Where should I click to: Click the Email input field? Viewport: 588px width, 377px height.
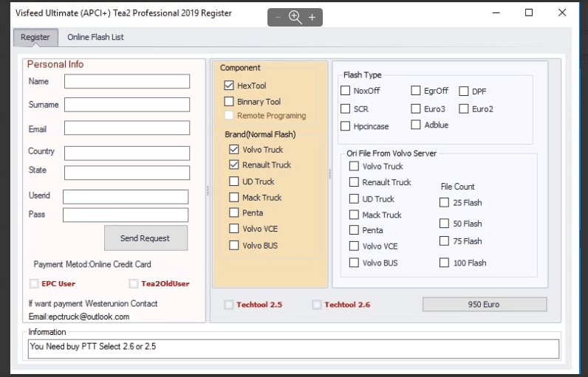click(x=127, y=128)
